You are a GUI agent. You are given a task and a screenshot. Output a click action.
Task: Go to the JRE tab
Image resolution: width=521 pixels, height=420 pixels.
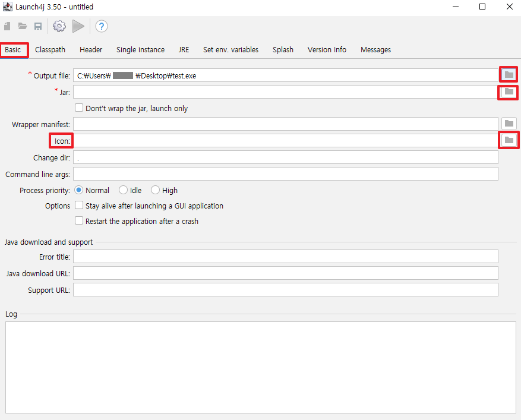pos(184,50)
